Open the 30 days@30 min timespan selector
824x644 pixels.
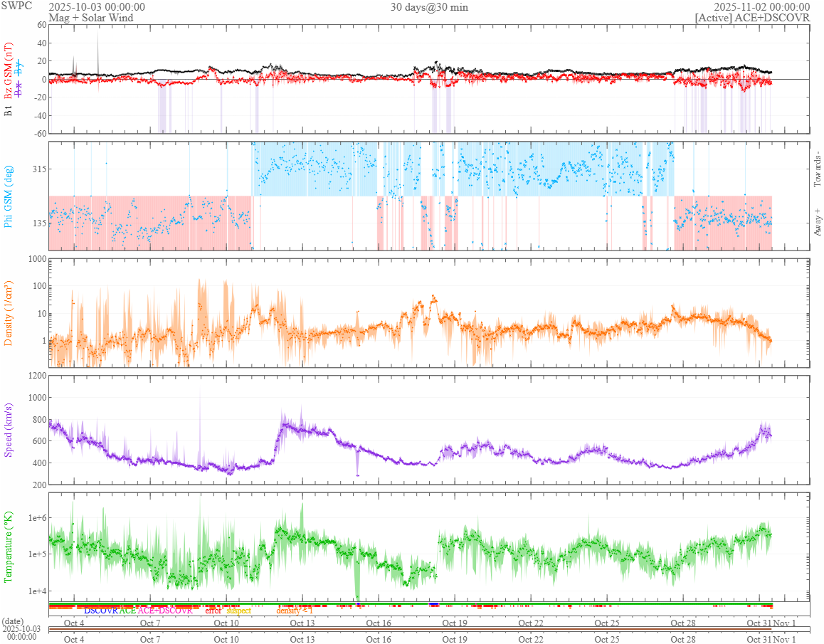[429, 7]
